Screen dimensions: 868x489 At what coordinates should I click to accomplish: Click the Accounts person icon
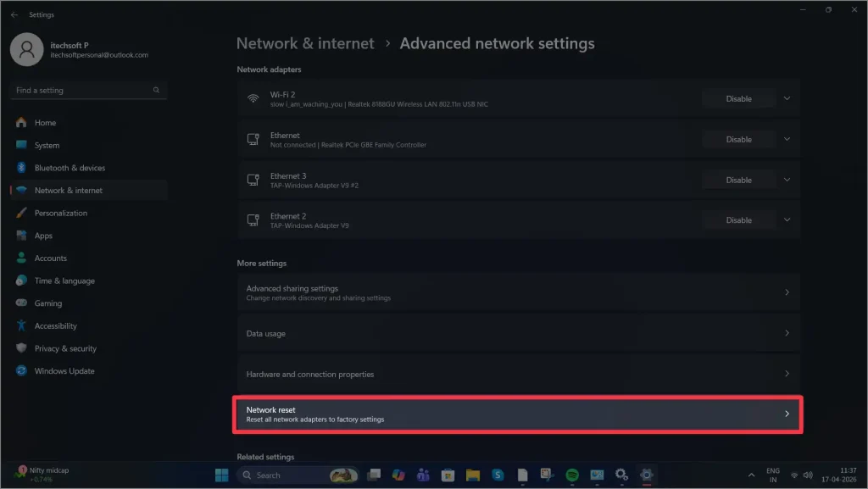click(21, 258)
